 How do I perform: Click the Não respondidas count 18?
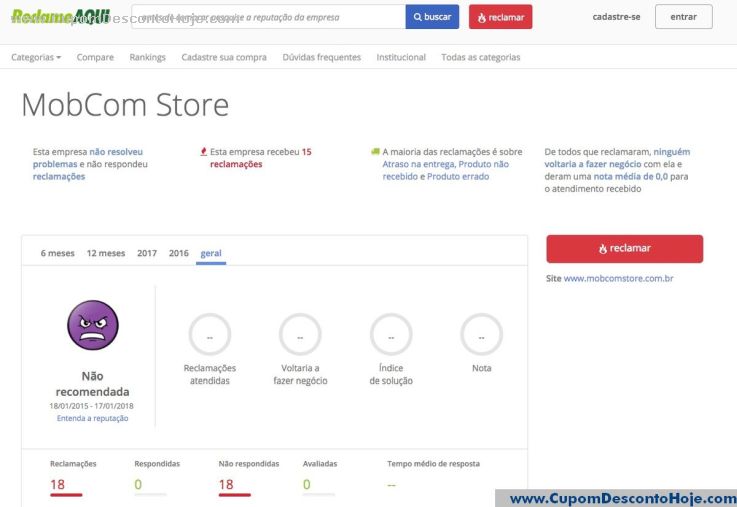click(226, 484)
